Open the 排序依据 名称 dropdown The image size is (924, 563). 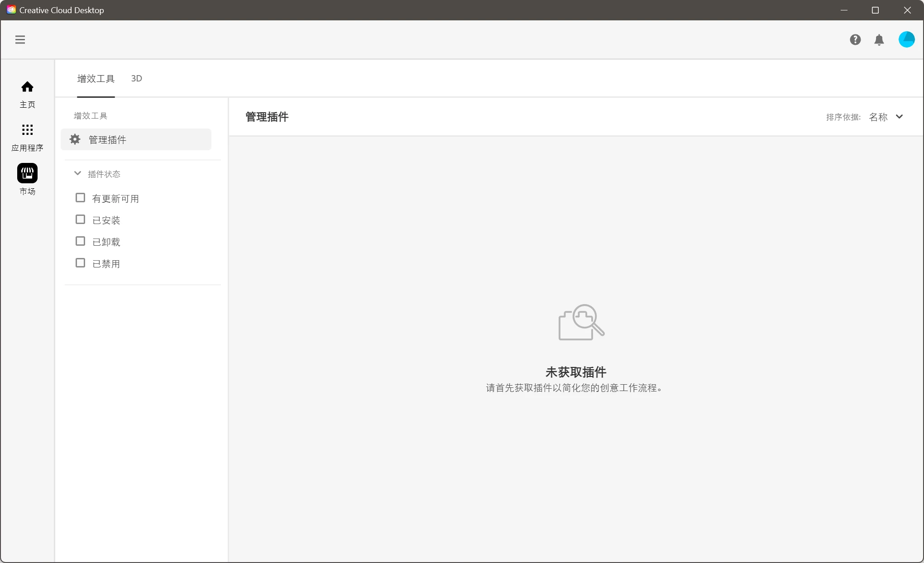point(879,117)
